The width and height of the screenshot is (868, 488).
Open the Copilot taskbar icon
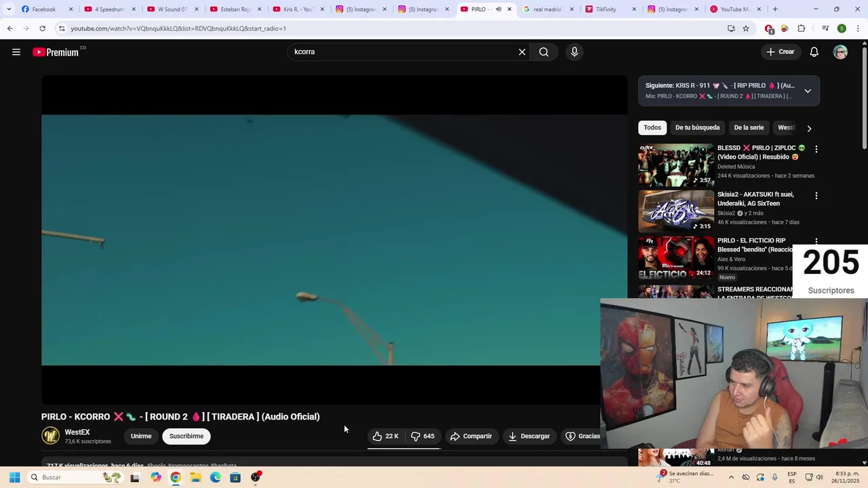156,477
